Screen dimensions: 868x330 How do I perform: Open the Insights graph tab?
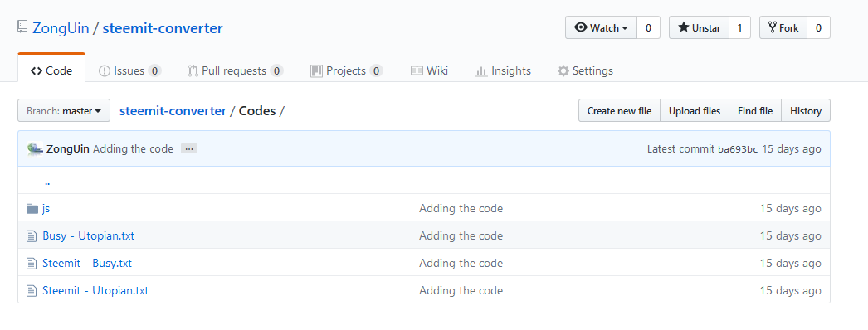pos(502,70)
